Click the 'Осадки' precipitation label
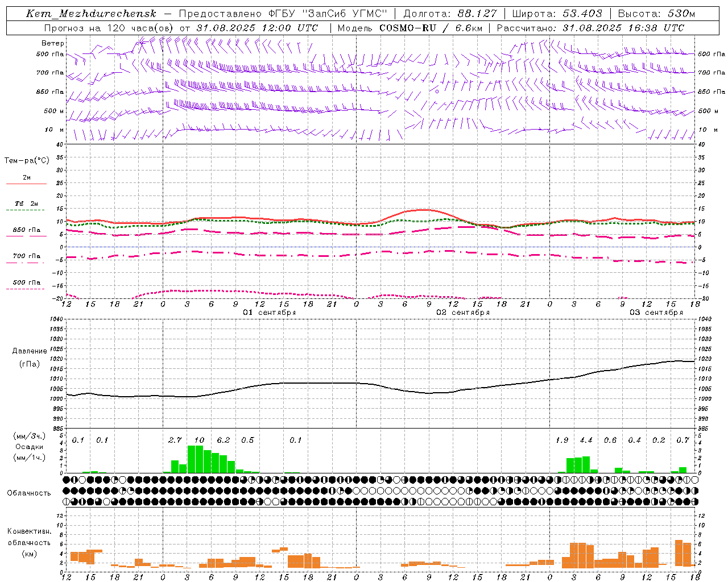The width and height of the screenshot is (728, 582). coord(30,447)
